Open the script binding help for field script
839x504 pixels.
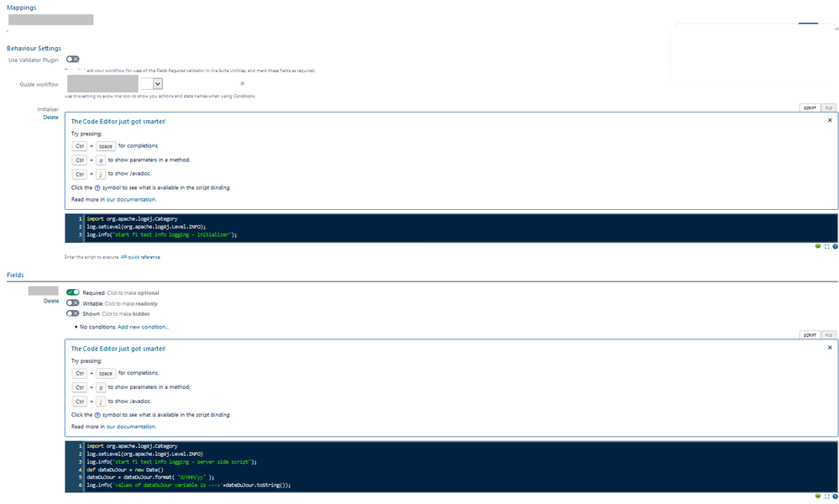click(x=835, y=496)
